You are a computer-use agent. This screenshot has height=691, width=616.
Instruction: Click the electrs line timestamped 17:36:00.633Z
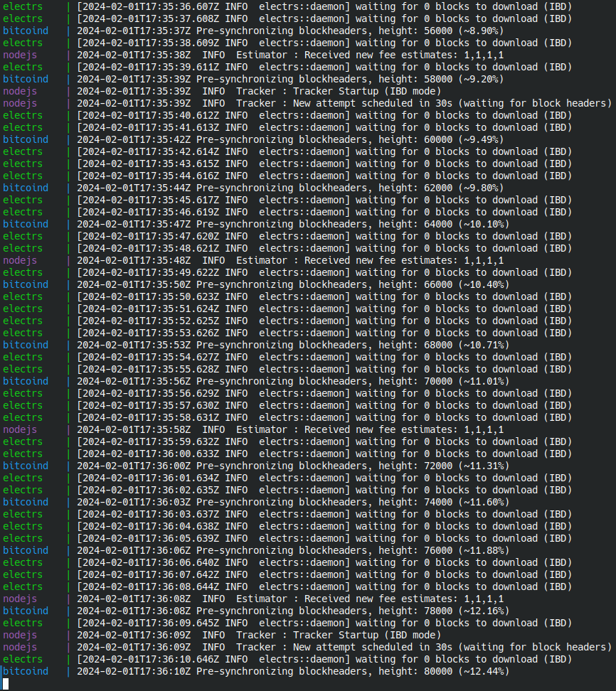click(x=287, y=454)
